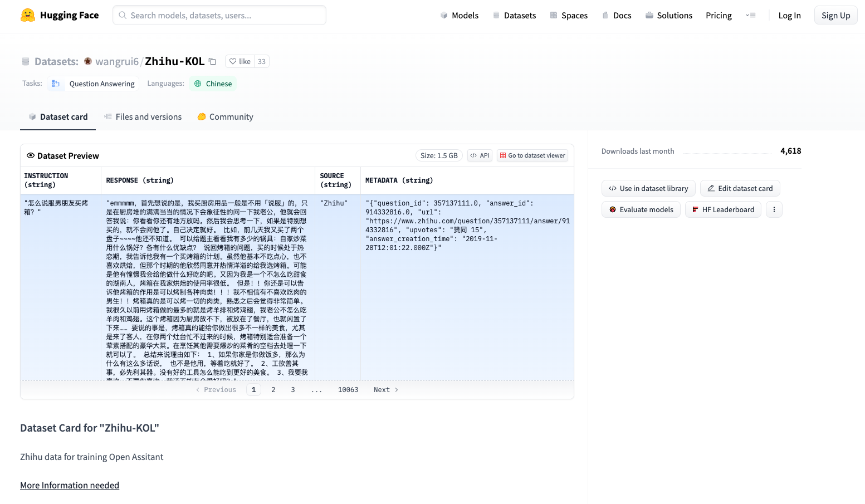Viewport: 865px width, 504px height.
Task: Click the instruction cell of the first row
Action: tap(61, 287)
